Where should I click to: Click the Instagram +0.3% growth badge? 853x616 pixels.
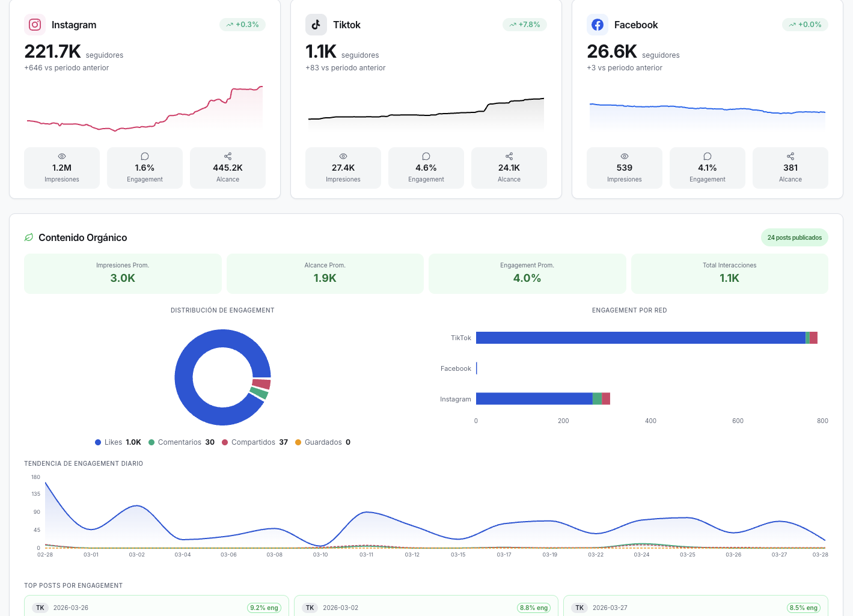[243, 25]
